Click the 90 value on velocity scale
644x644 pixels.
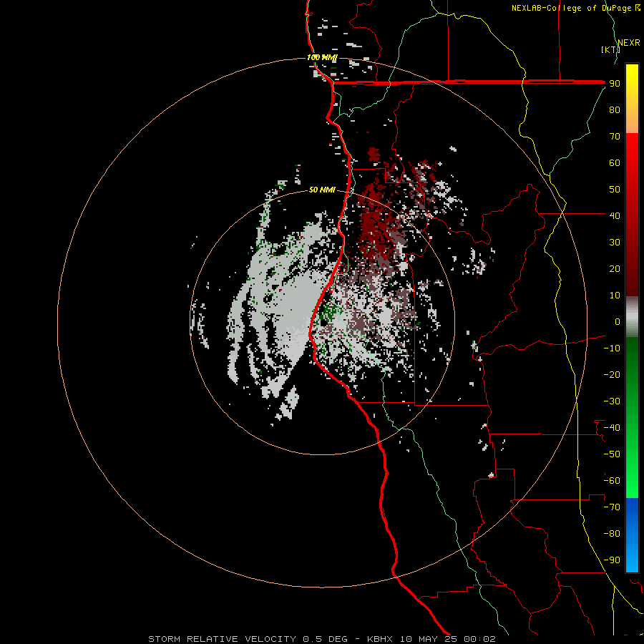point(615,84)
